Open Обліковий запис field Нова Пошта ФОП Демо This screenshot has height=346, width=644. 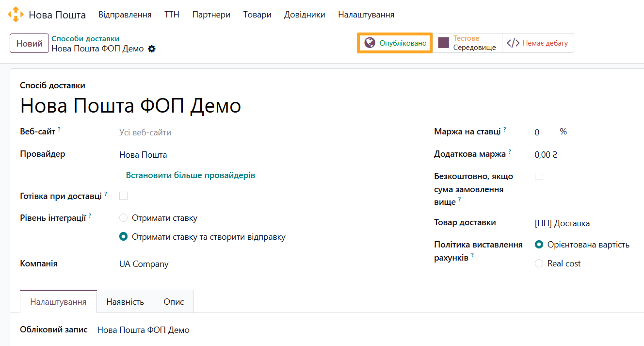click(x=144, y=330)
